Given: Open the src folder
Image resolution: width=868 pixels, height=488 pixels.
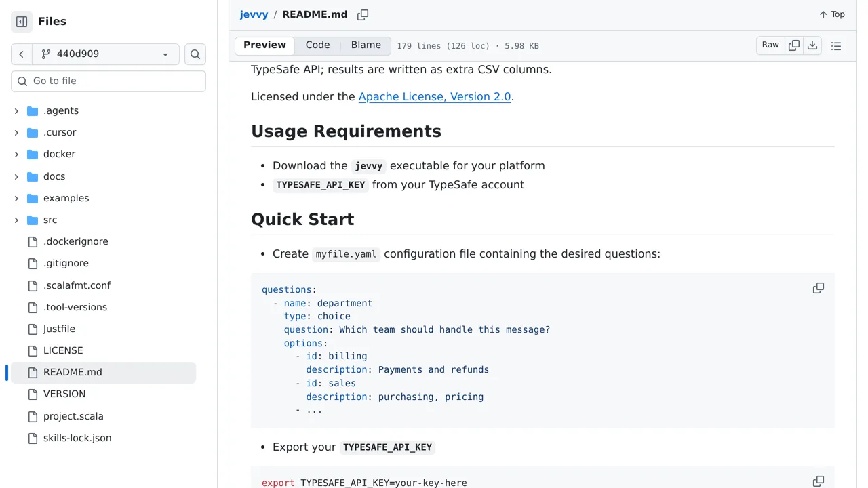Looking at the screenshot, I should click(x=50, y=220).
